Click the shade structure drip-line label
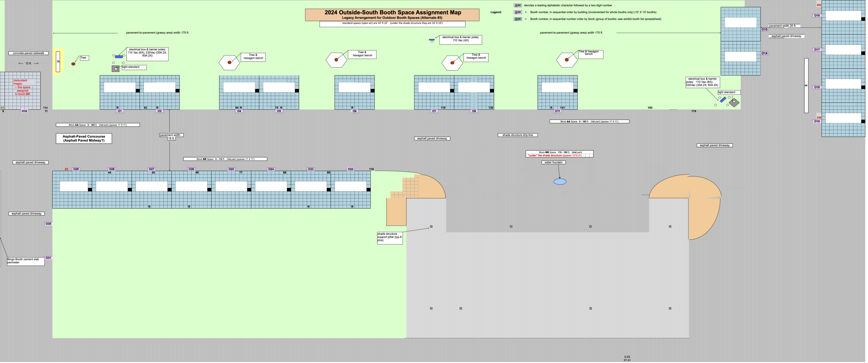Image resolution: width=868 pixels, height=363 pixels. [x=518, y=135]
